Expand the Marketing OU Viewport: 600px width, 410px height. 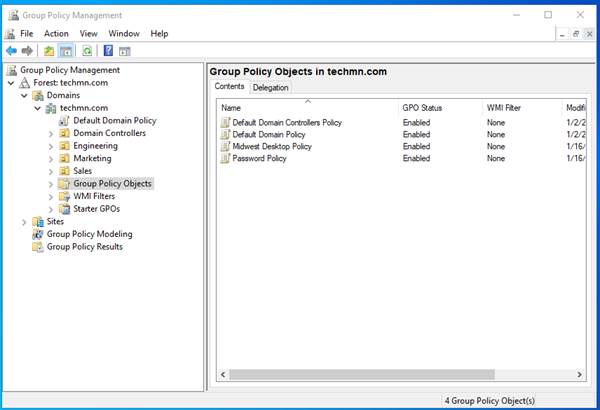pyautogui.click(x=51, y=159)
